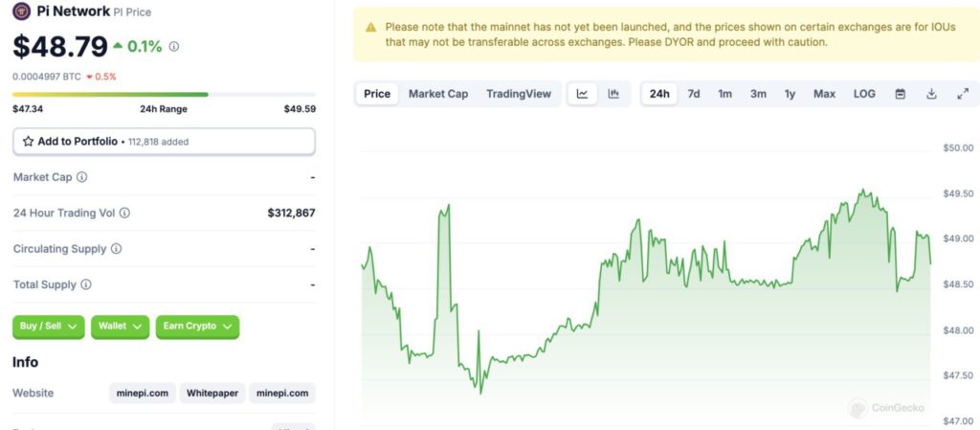980x430 pixels.
Task: Add Pi Network to Portfolio
Action: tap(164, 142)
